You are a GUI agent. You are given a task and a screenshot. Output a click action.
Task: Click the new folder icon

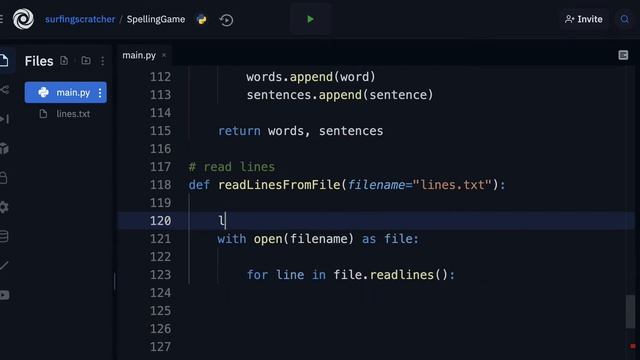click(86, 61)
